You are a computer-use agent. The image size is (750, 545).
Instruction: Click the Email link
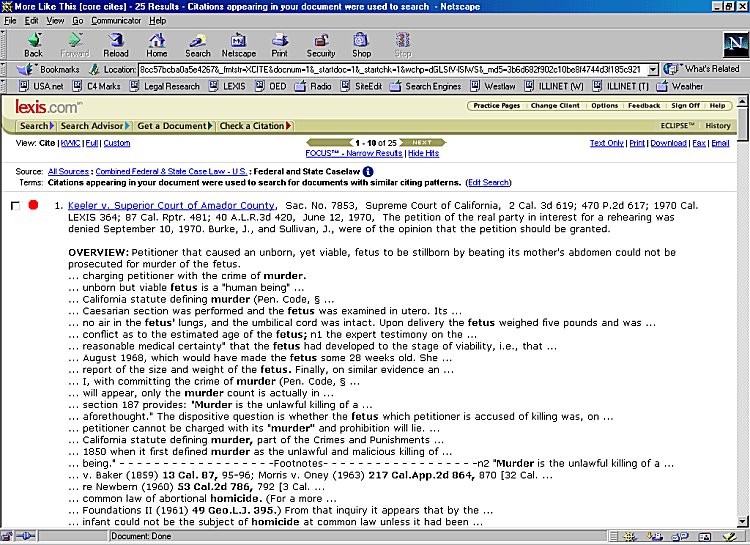click(720, 143)
